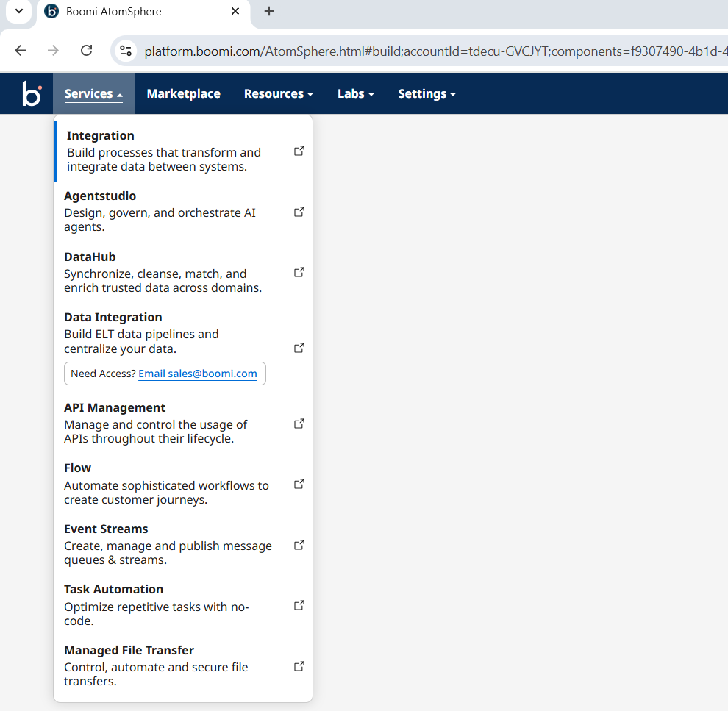Choose Event Streams from services list
Image resolution: width=728 pixels, height=711 pixels.
pos(106,529)
